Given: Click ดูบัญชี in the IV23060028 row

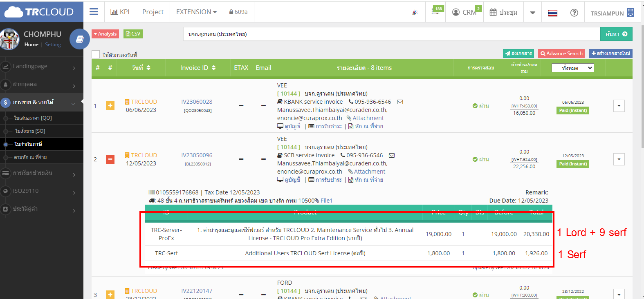Looking at the screenshot, I should (x=289, y=126).
